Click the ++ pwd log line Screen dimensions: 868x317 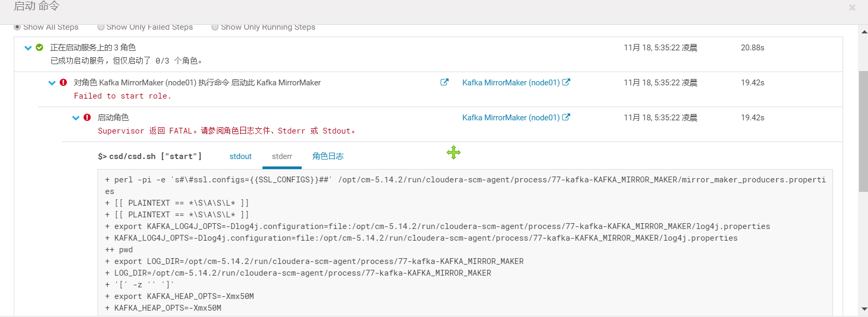point(119,250)
